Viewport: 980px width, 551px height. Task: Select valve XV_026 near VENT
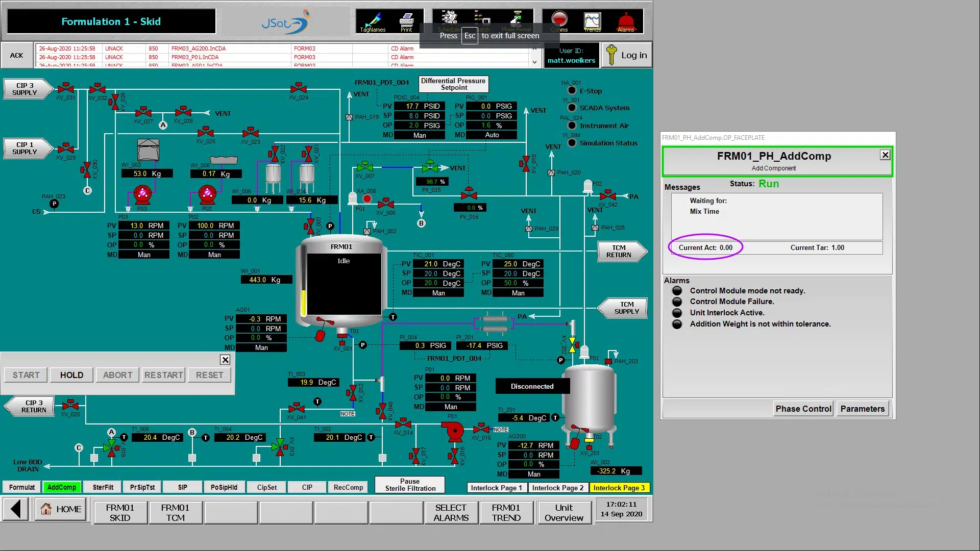(x=183, y=112)
